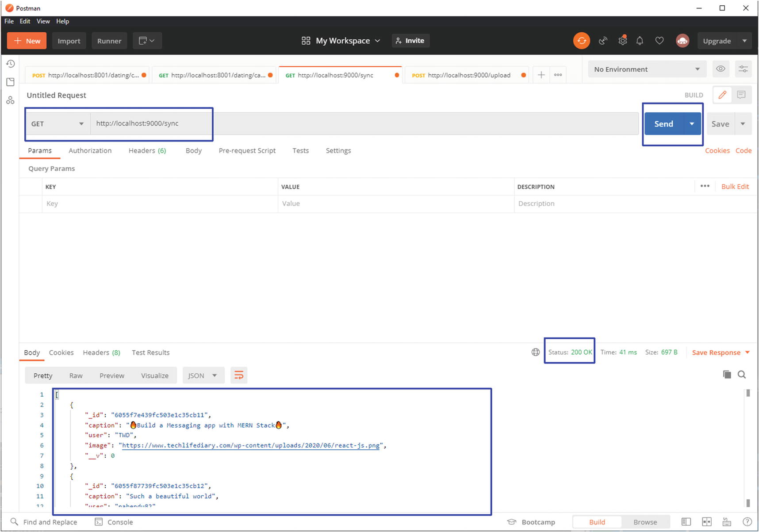Click the blue Send button
Viewport: 759px width, 532px height.
tap(663, 124)
